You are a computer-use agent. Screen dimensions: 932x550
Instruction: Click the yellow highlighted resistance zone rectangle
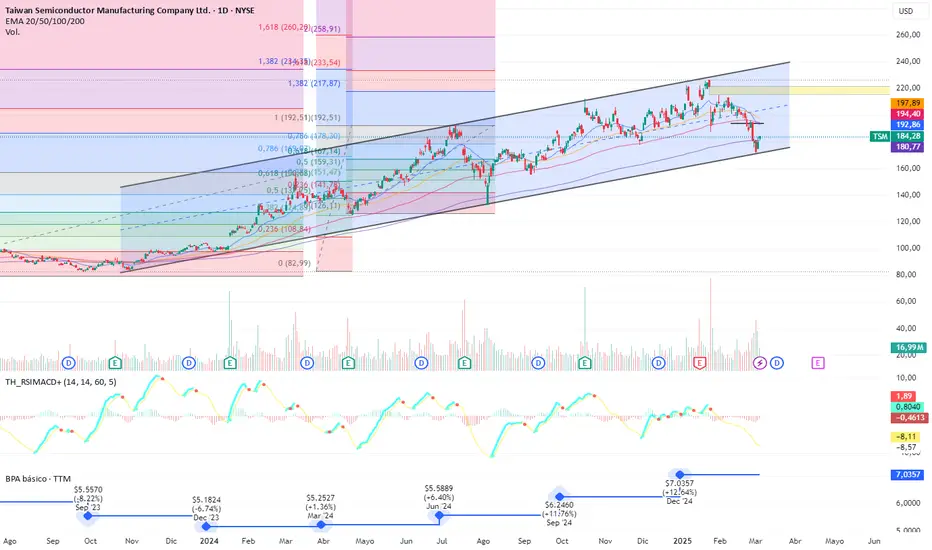click(799, 90)
